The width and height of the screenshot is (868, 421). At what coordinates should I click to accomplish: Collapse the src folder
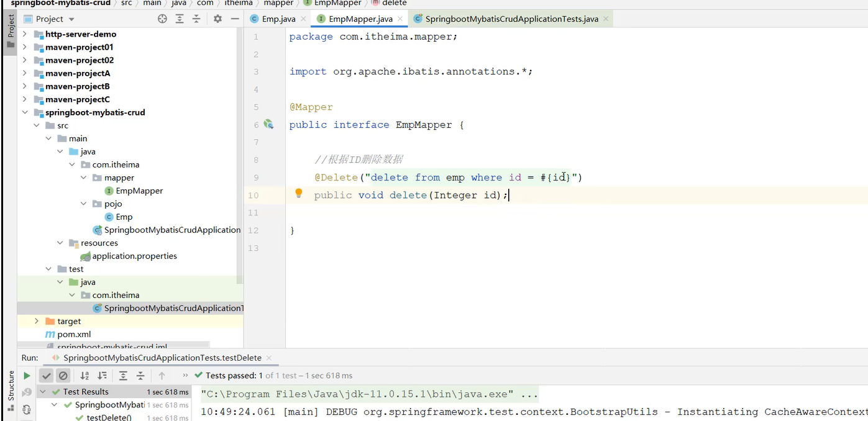click(x=37, y=126)
